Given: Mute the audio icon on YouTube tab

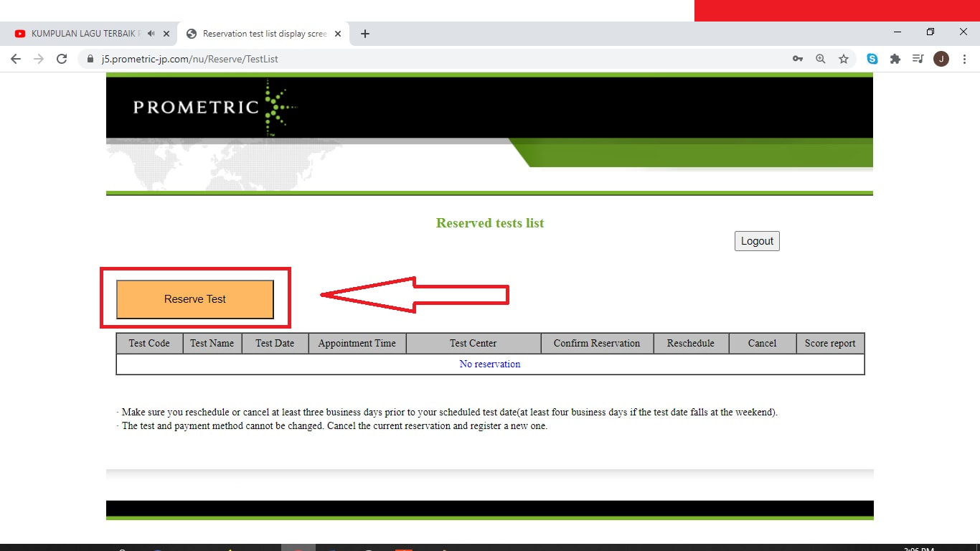Looking at the screenshot, I should tap(151, 34).
